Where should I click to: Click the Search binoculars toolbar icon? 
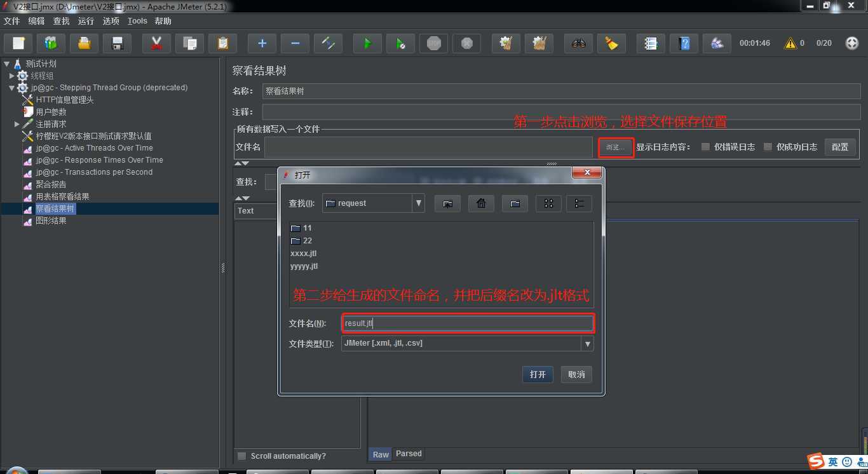[x=578, y=43]
